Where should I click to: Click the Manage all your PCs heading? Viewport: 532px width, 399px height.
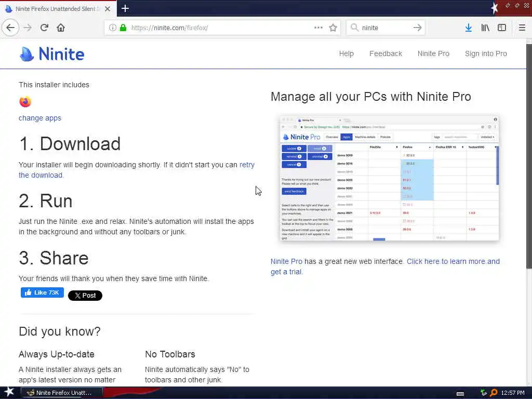[x=371, y=96]
